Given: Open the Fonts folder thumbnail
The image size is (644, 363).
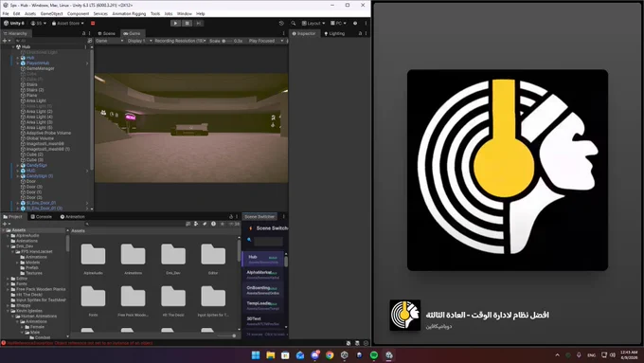Looking at the screenshot, I should [93, 297].
